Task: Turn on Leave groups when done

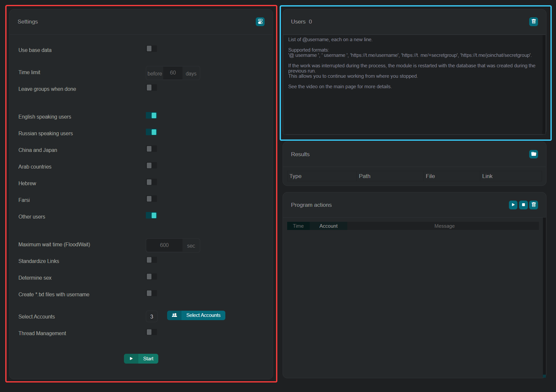Action: point(151,88)
